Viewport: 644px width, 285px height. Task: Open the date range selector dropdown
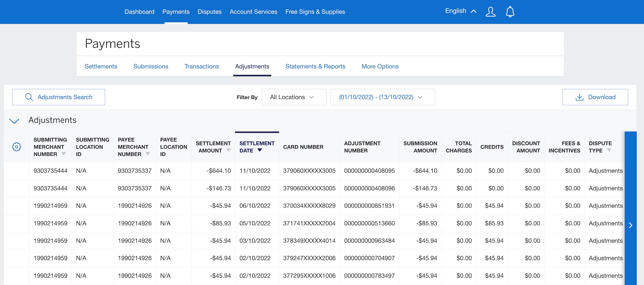[382, 97]
